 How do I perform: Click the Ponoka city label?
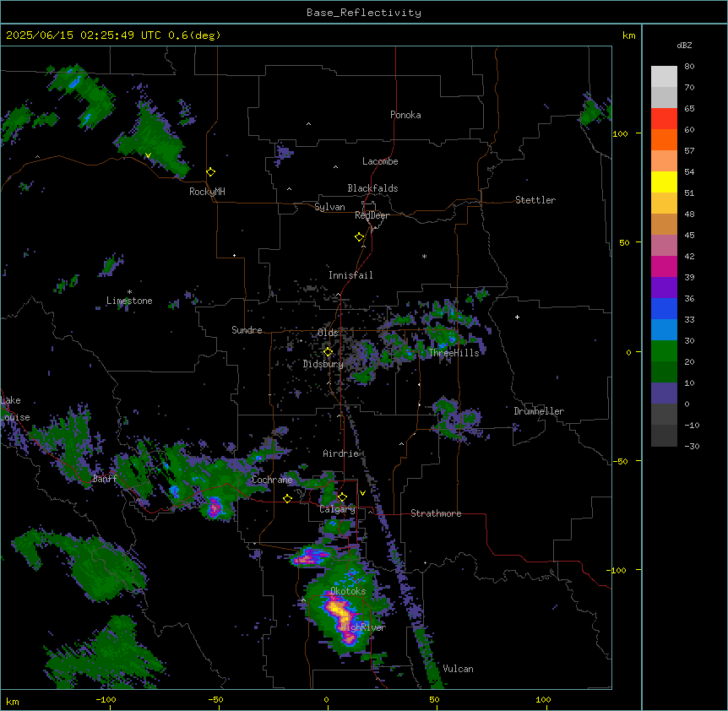pos(405,115)
